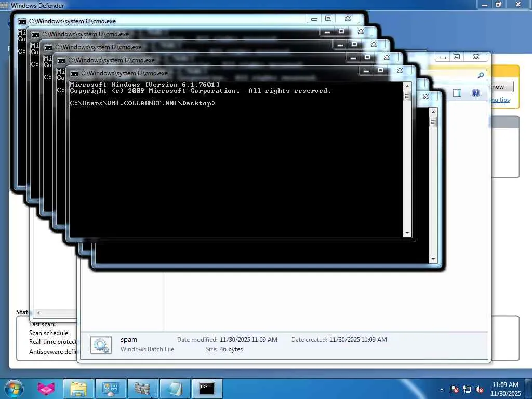Click the partly hidden 'now' button in Windows Defender
The height and width of the screenshot is (399, 532).
coord(502,87)
